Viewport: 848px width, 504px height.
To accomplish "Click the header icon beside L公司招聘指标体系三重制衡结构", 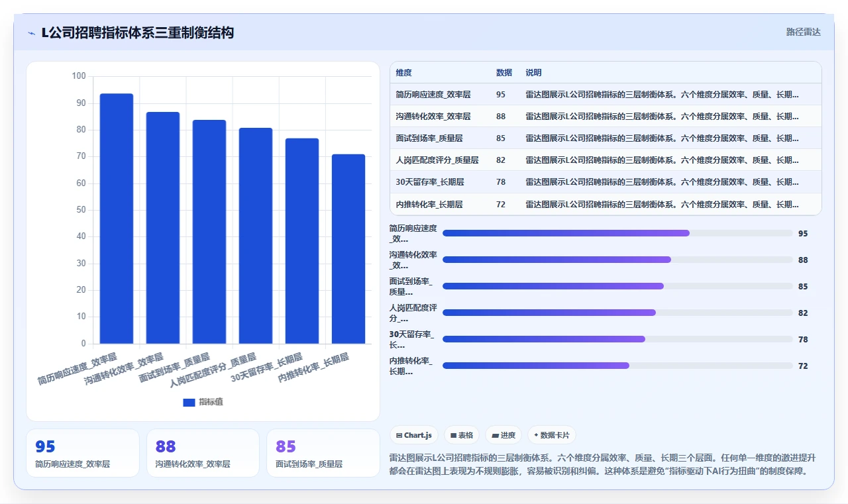I will tap(32, 33).
